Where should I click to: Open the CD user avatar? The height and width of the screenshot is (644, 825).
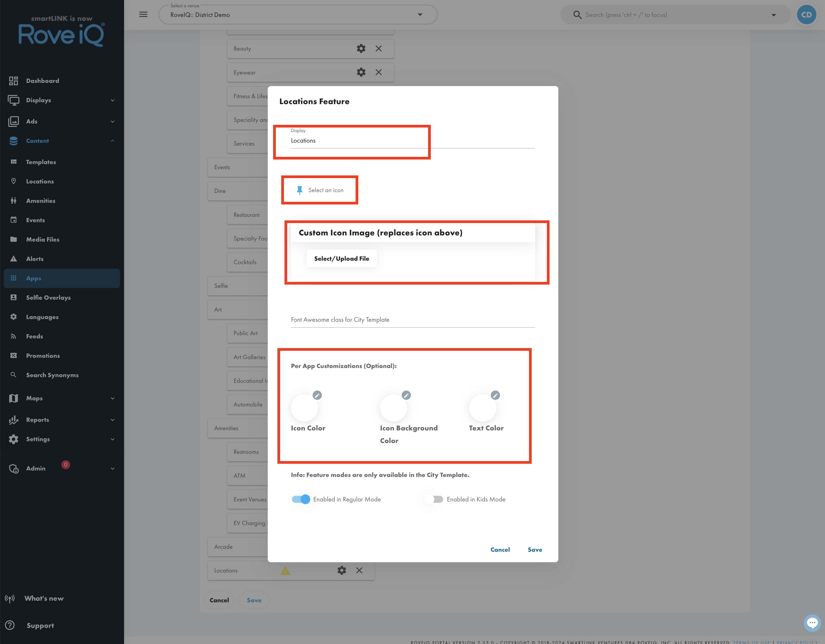pos(806,15)
